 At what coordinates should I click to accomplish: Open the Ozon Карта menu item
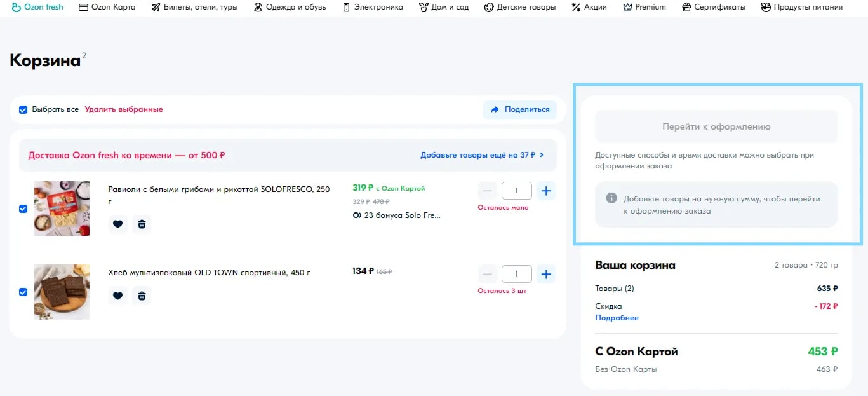[107, 7]
